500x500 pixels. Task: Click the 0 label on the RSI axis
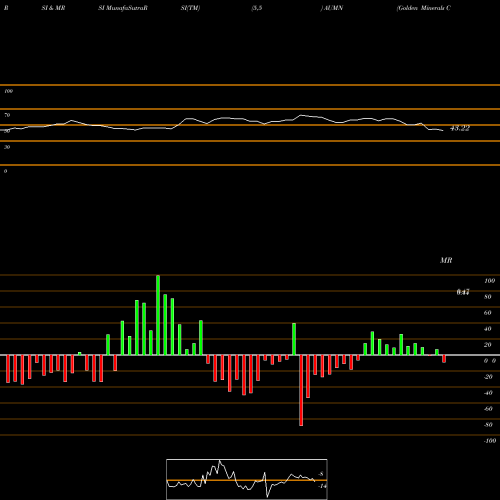pos(5,171)
